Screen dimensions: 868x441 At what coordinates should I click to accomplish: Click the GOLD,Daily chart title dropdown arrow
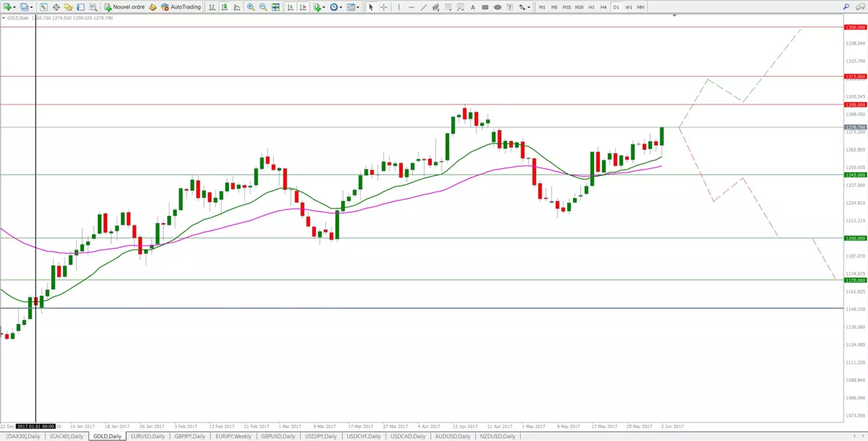point(3,18)
